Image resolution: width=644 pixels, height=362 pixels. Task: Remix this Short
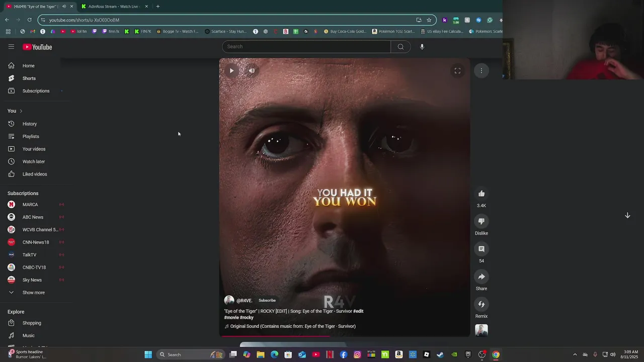481,304
